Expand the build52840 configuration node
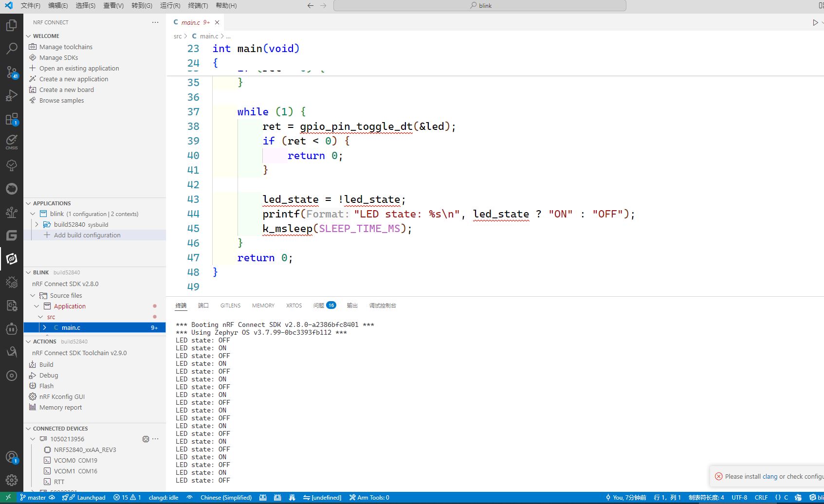The image size is (824, 504). tap(37, 225)
